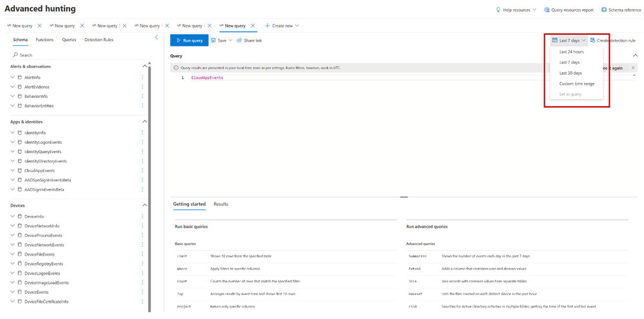This screenshot has width=644, height=319.
Task: Click the Save button in toolbar
Action: (x=219, y=41)
